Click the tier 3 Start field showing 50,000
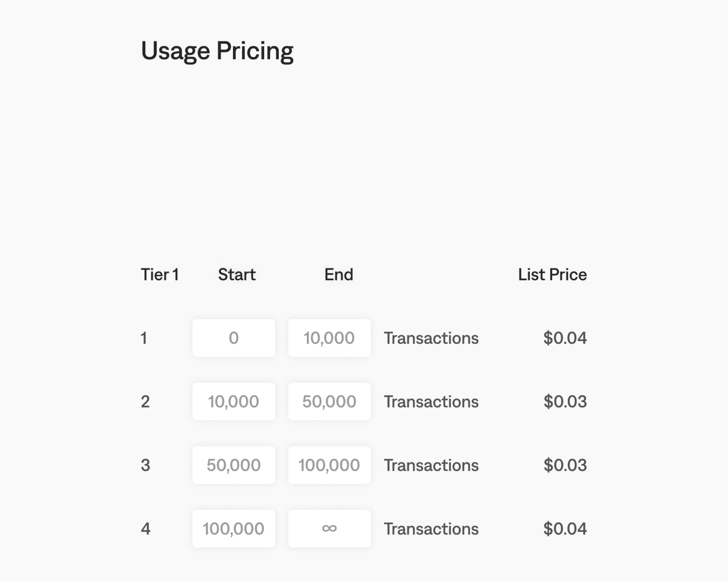The width and height of the screenshot is (728, 582). [233, 465]
